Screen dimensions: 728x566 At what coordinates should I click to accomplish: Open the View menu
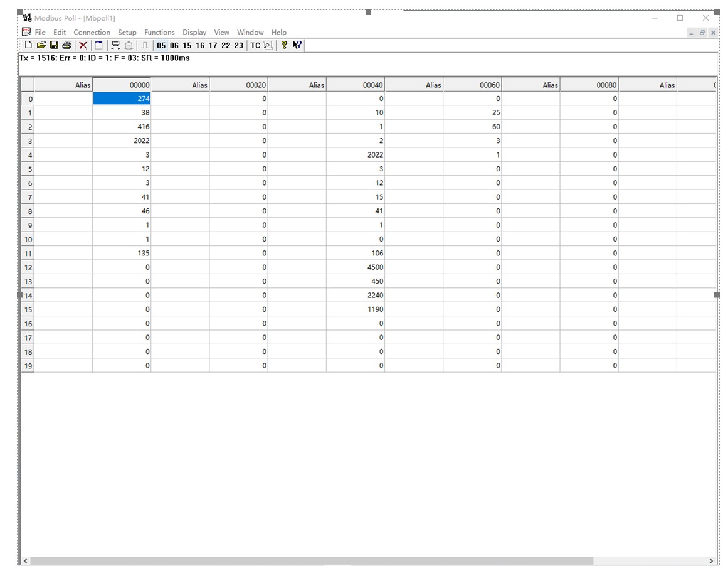[221, 32]
